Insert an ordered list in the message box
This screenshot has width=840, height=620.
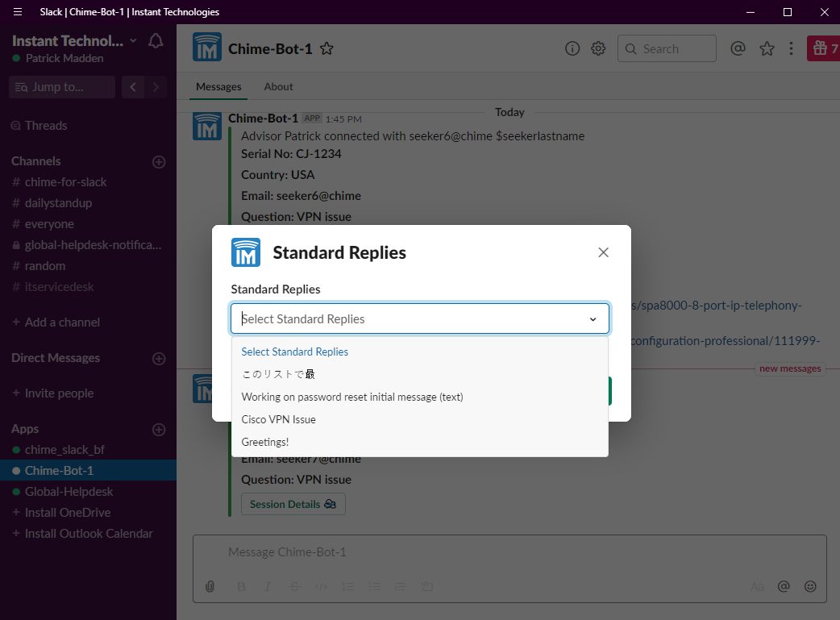click(348, 587)
